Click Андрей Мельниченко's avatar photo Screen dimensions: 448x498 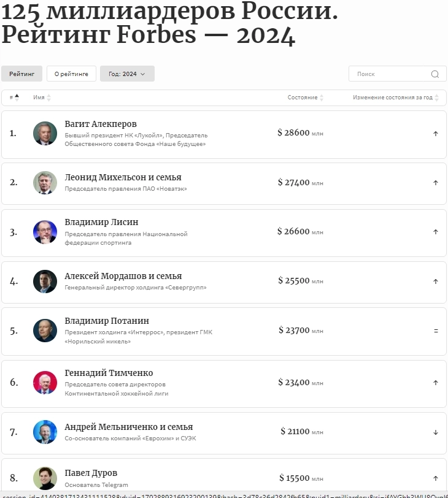pyautogui.click(x=45, y=432)
